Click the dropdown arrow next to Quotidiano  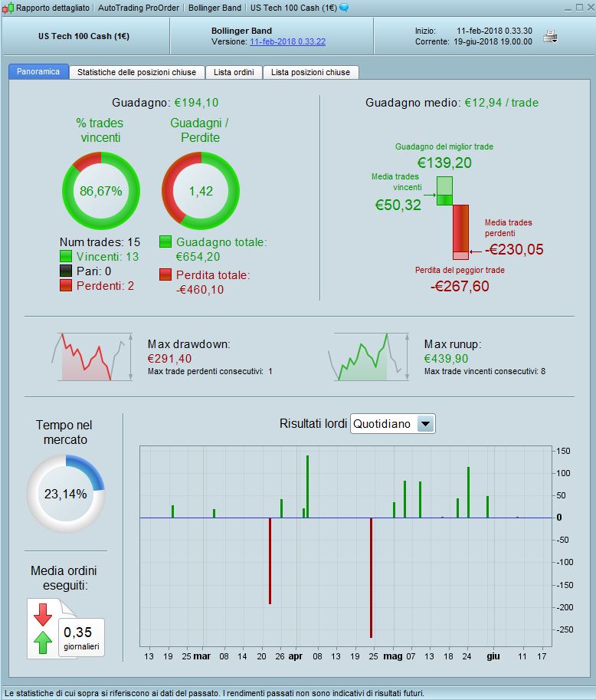pyautogui.click(x=426, y=424)
